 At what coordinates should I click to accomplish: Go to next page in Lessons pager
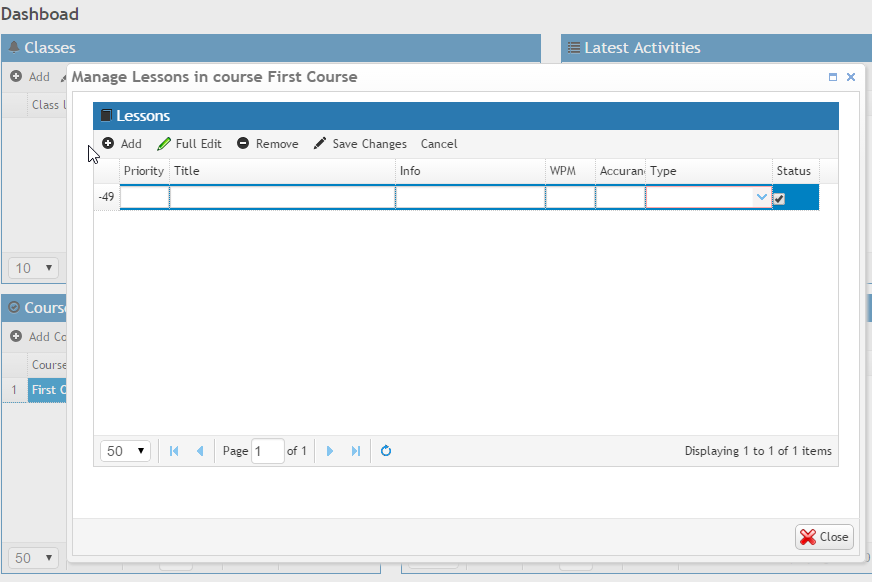click(x=329, y=451)
